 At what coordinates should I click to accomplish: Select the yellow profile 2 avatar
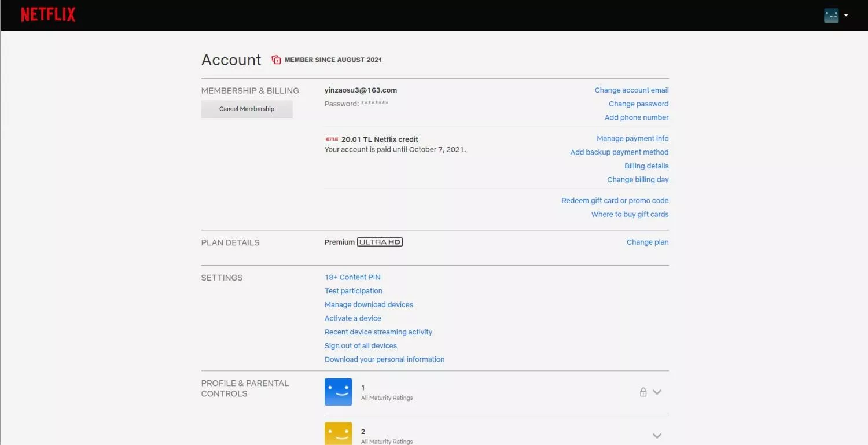tap(339, 433)
